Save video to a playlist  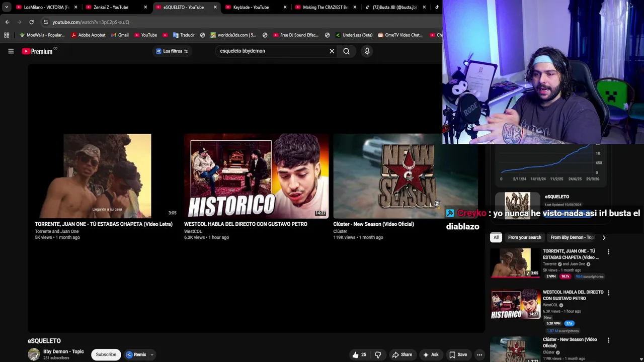(458, 354)
